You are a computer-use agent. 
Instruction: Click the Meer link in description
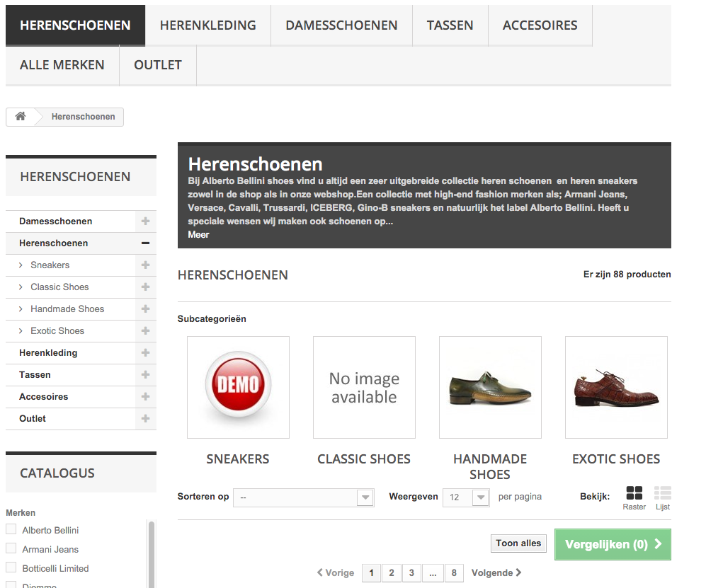point(198,234)
